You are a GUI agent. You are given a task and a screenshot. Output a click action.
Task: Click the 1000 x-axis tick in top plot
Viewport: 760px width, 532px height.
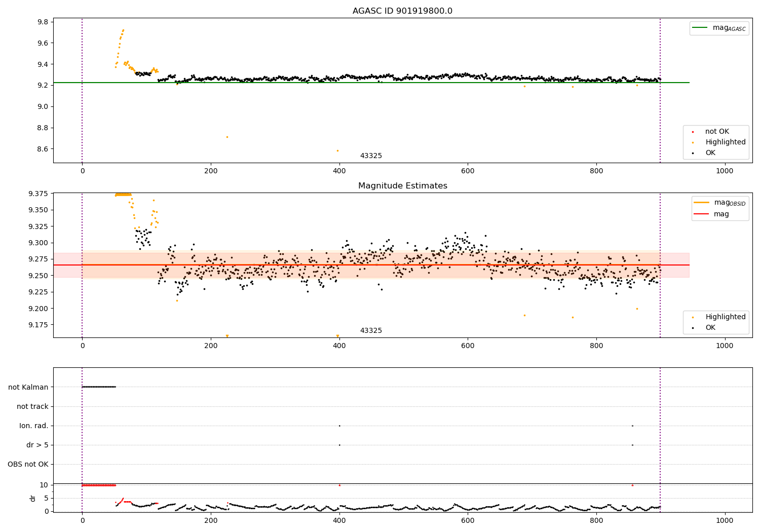tap(725, 171)
